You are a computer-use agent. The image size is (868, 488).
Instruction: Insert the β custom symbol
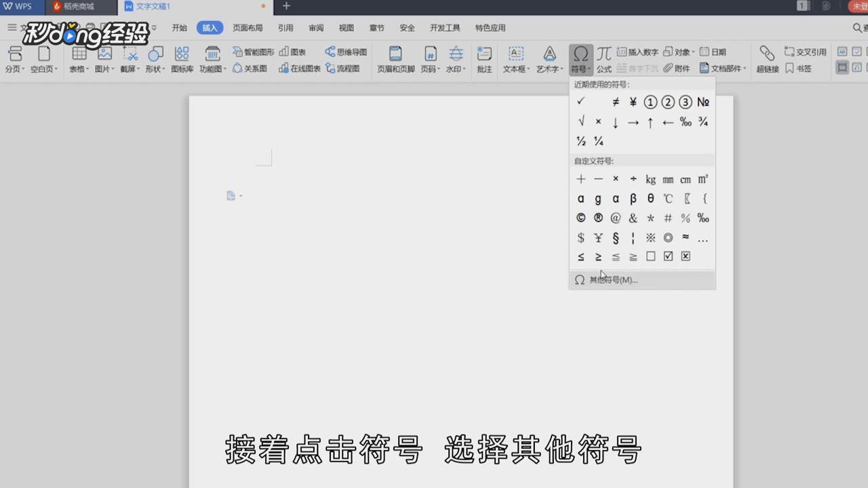[633, 199]
